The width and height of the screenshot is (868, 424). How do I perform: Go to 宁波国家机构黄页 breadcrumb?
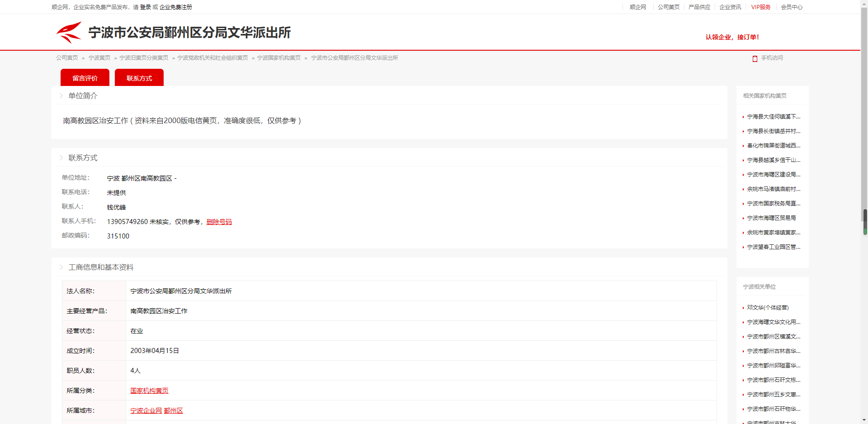click(x=279, y=58)
